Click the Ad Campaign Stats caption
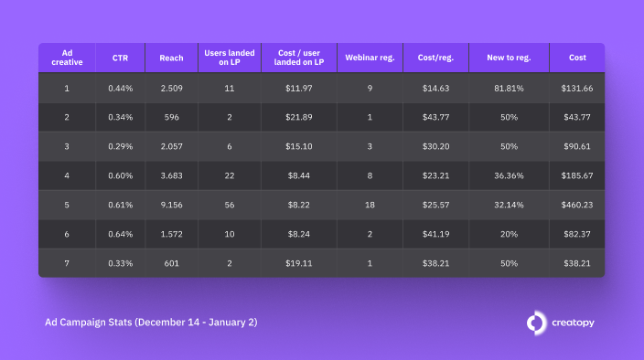The image size is (644, 360). coord(151,323)
